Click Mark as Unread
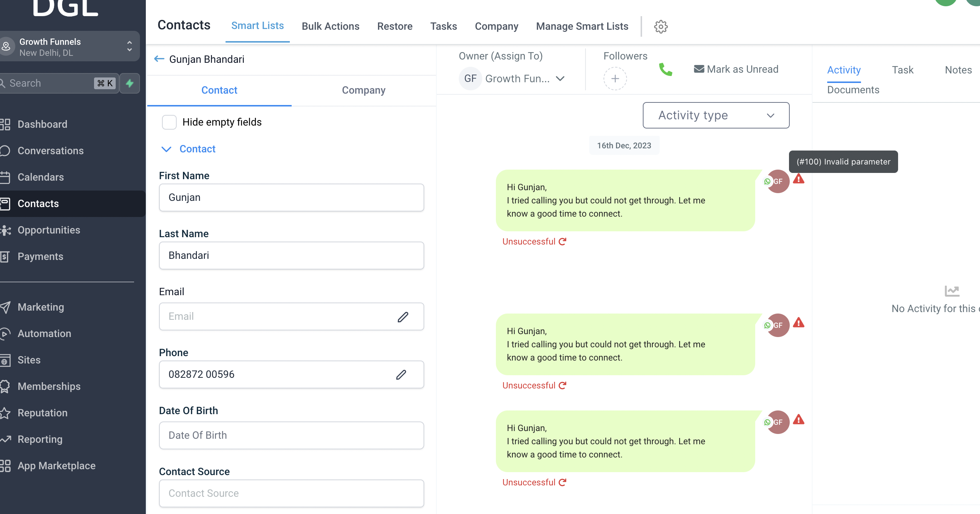This screenshot has width=980, height=514. [x=736, y=69]
